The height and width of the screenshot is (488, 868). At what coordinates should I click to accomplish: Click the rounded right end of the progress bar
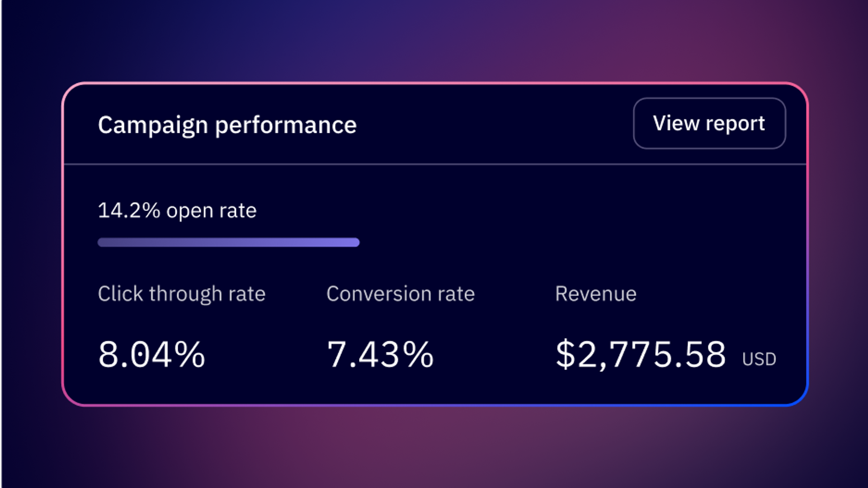click(x=356, y=243)
